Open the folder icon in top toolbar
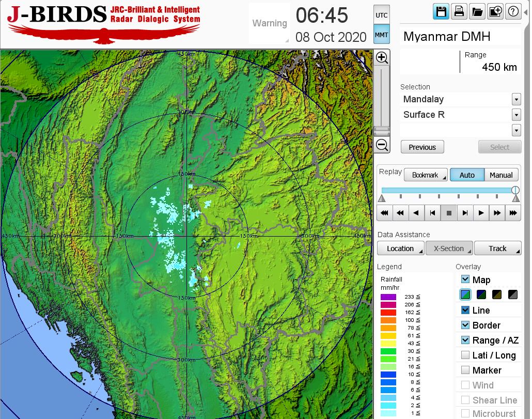532x419 pixels. 477,11
